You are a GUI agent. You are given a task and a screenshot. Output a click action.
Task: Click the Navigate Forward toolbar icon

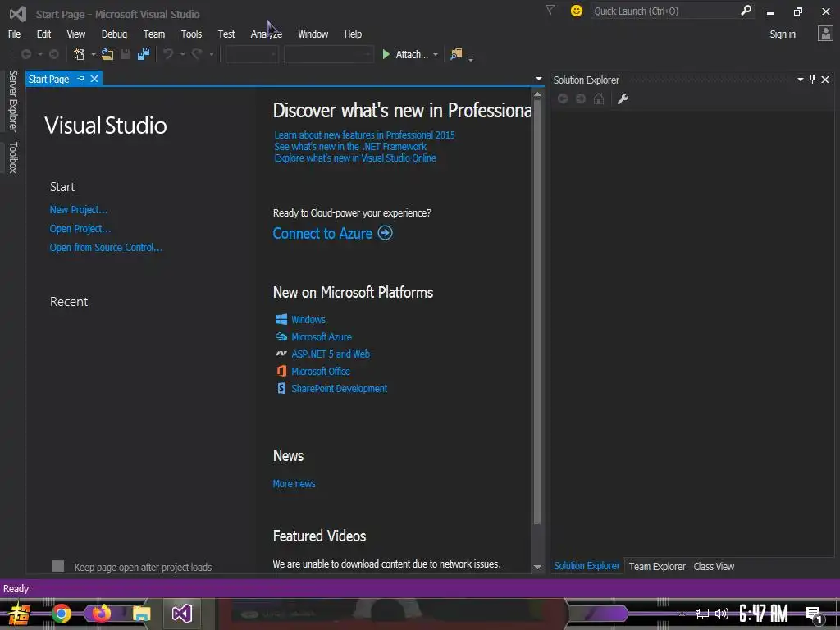(53, 54)
